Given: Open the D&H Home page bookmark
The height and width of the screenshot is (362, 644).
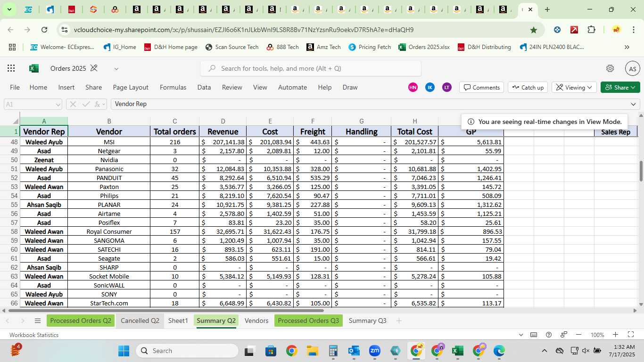Looking at the screenshot, I should click(171, 47).
